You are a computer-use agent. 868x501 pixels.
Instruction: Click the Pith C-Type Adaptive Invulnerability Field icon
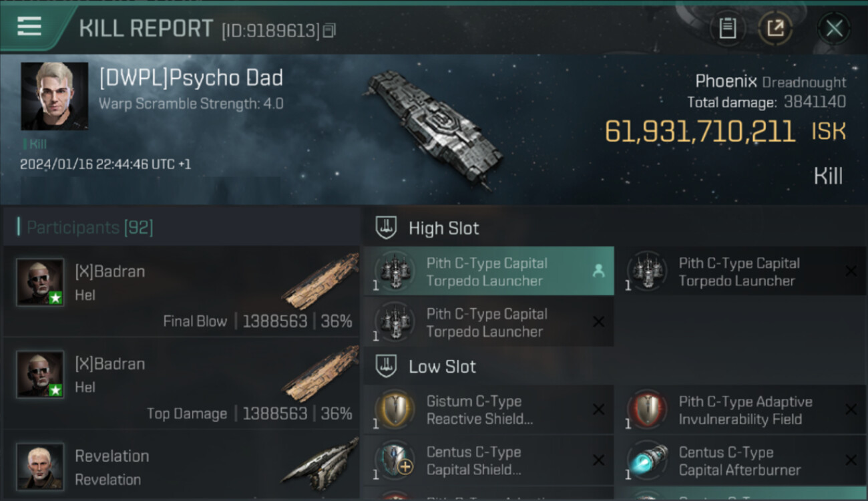[x=647, y=409]
